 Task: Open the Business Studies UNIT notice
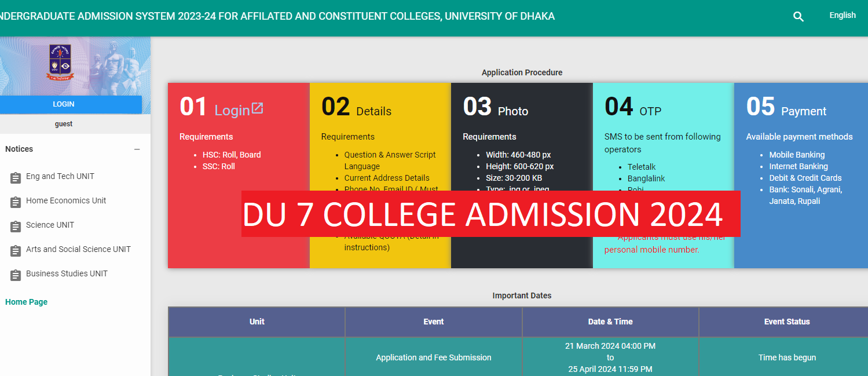[x=66, y=273]
